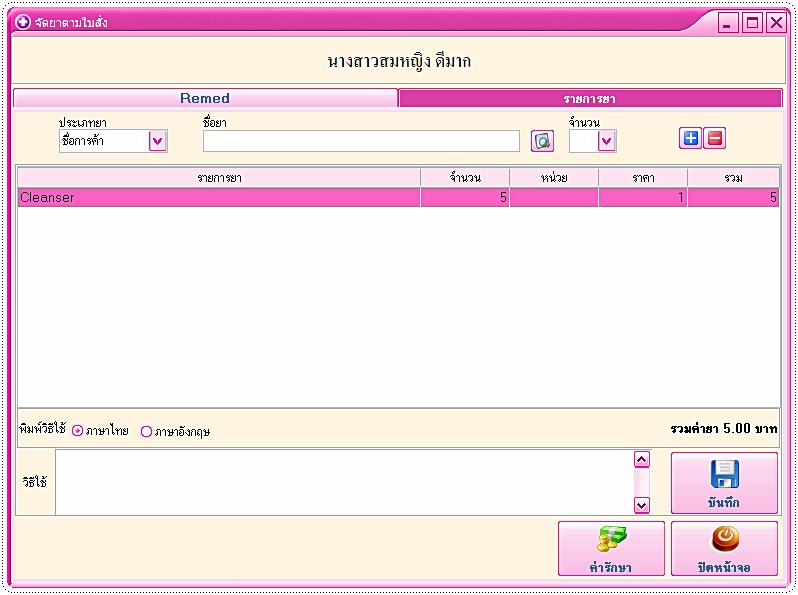
Task: Switch to the Remed tab
Action: click(205, 98)
